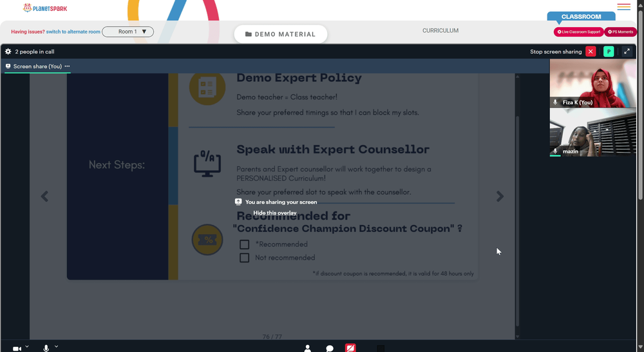Open Screen share tab options ellipsis
Screen dimensions: 644x352
[67, 66]
